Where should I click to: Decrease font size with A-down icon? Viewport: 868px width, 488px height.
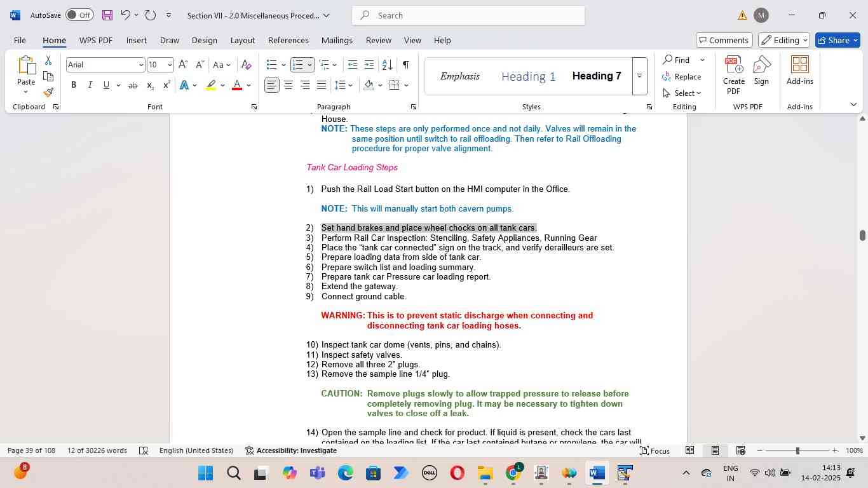tap(200, 65)
